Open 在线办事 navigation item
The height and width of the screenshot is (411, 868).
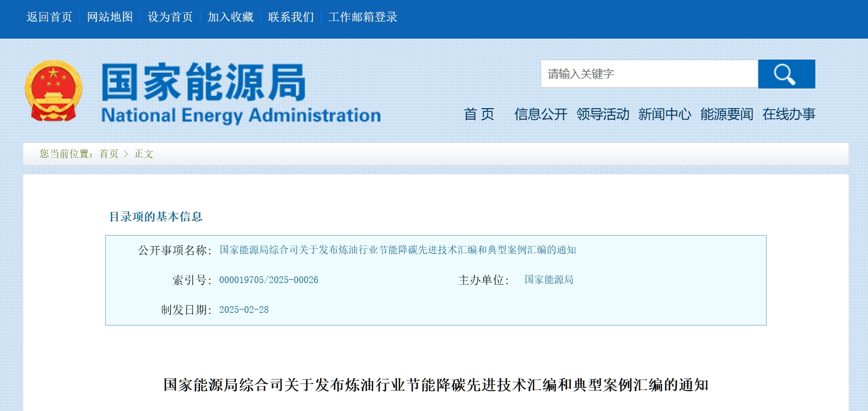[789, 114]
